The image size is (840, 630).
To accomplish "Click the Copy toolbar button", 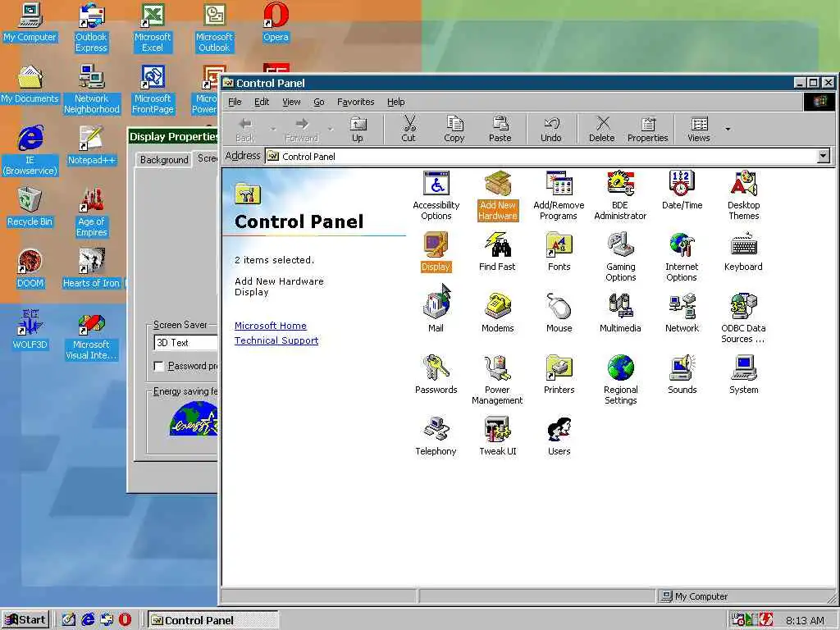I will [x=454, y=130].
